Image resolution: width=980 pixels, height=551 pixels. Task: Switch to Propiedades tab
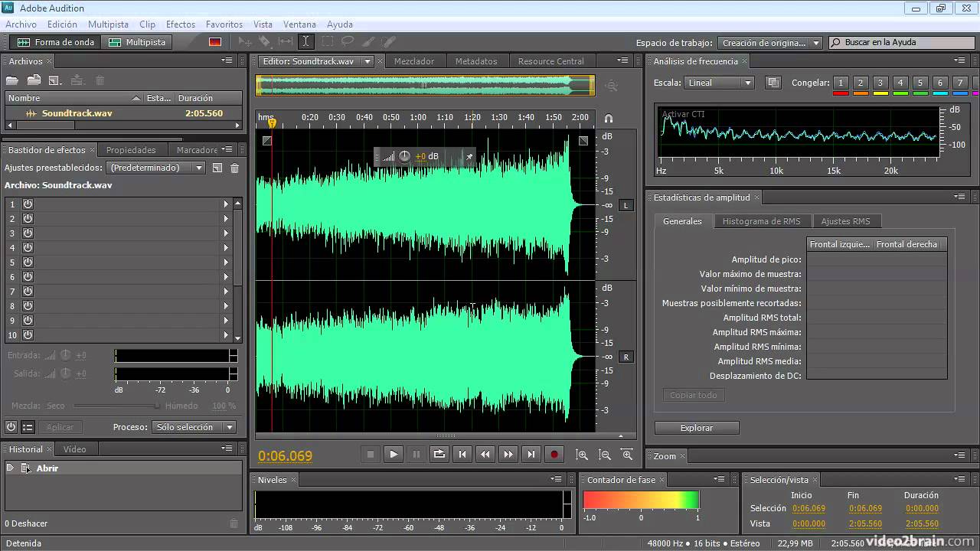click(131, 150)
